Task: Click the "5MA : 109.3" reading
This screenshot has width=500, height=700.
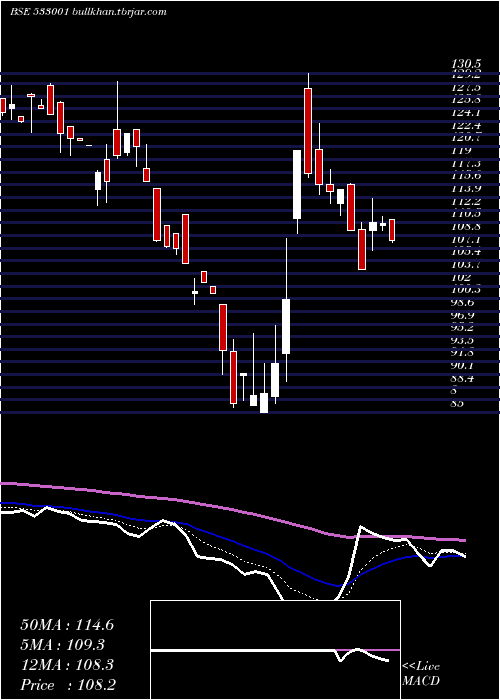Action: [63, 645]
